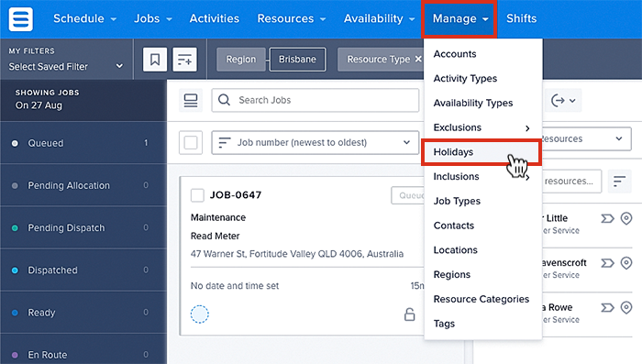
Task: Click the lock icon on JOB-0647
Action: (409, 314)
